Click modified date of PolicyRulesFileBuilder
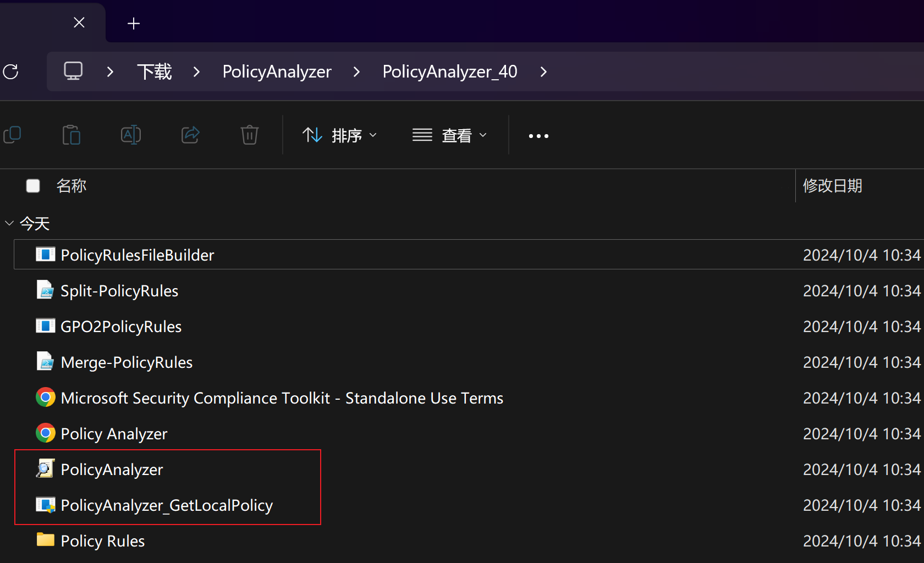 (862, 255)
